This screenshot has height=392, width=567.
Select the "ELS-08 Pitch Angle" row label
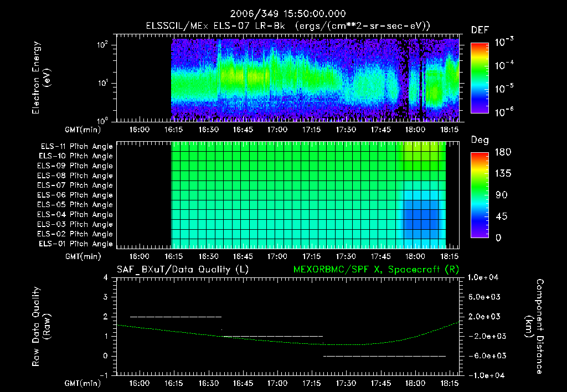[x=75, y=176]
